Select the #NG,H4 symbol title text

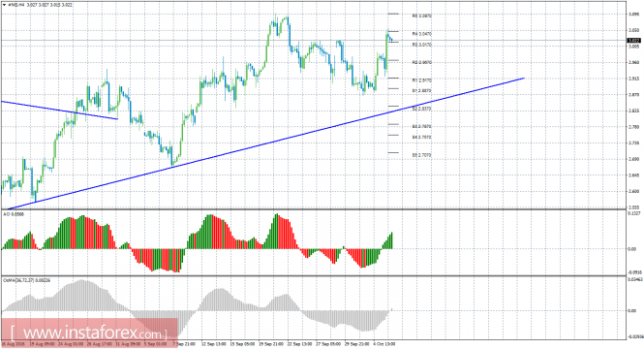(x=16, y=5)
